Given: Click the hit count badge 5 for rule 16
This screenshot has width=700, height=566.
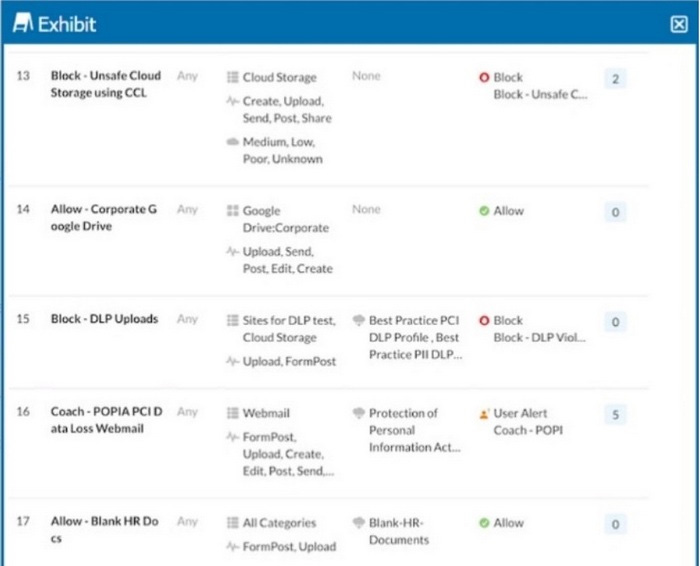Looking at the screenshot, I should tap(615, 415).
